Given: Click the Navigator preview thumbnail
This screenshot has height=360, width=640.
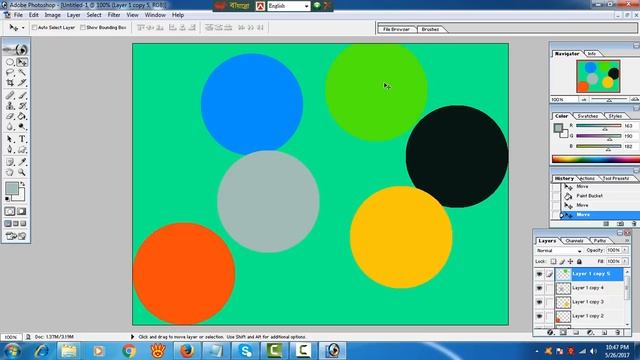Looking at the screenshot, I should [x=598, y=76].
